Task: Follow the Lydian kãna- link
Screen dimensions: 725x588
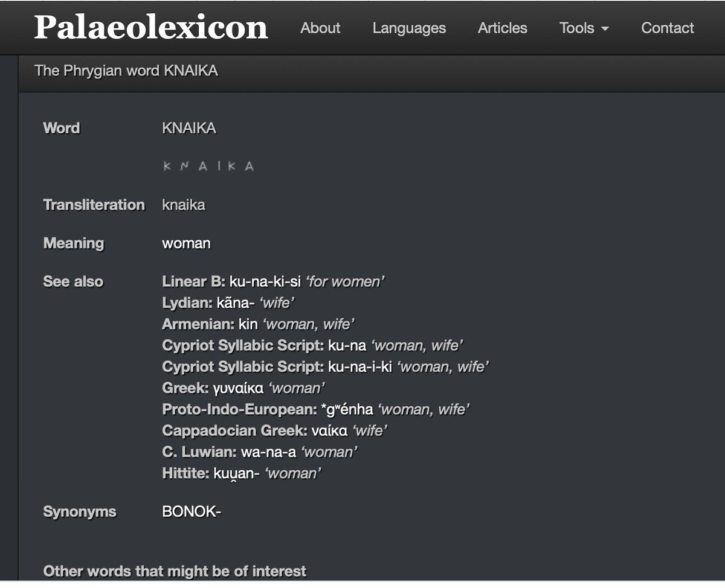Action: (230, 302)
